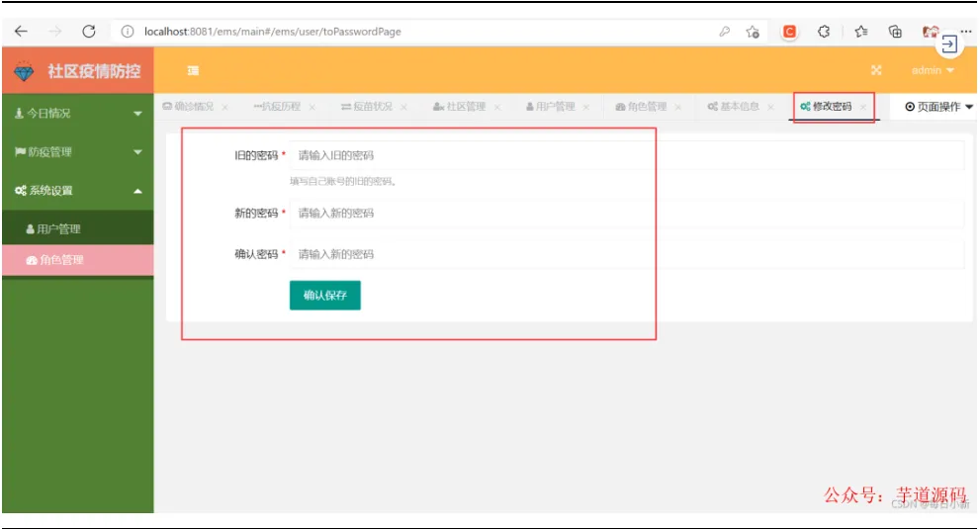980x530 pixels.
Task: Expand the 防疫管理 sidebar menu
Action: [77, 152]
